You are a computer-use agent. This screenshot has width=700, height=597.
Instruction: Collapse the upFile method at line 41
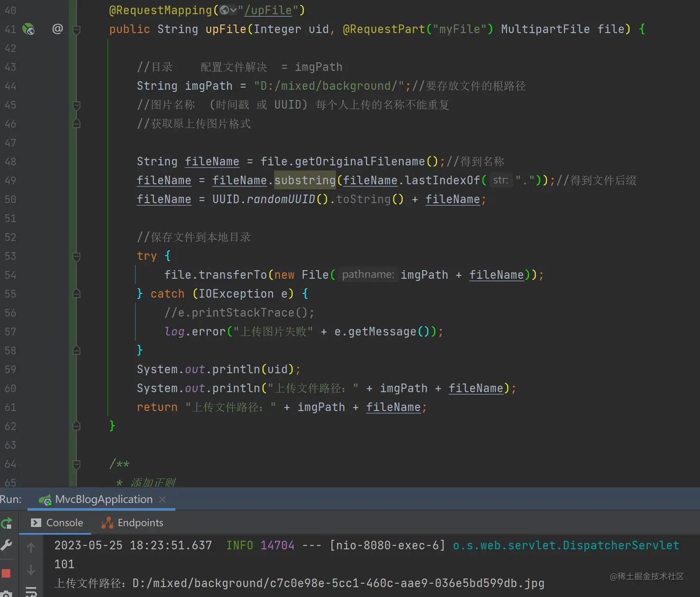click(x=77, y=30)
